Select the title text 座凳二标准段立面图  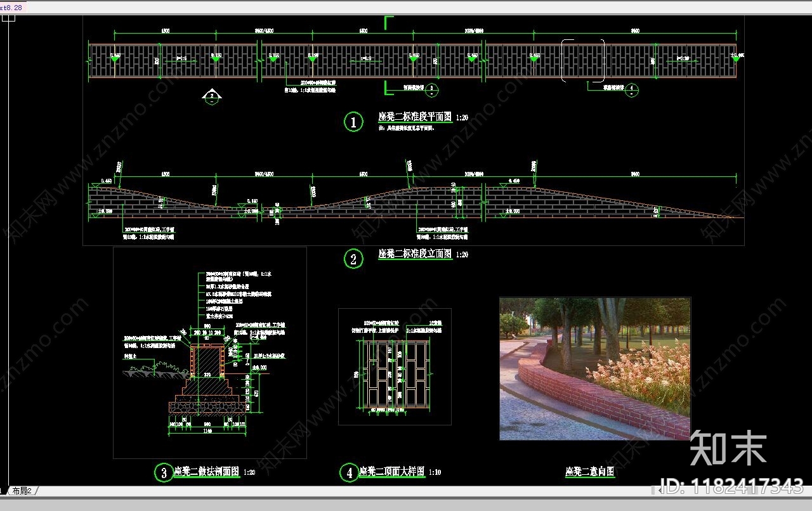(x=415, y=254)
